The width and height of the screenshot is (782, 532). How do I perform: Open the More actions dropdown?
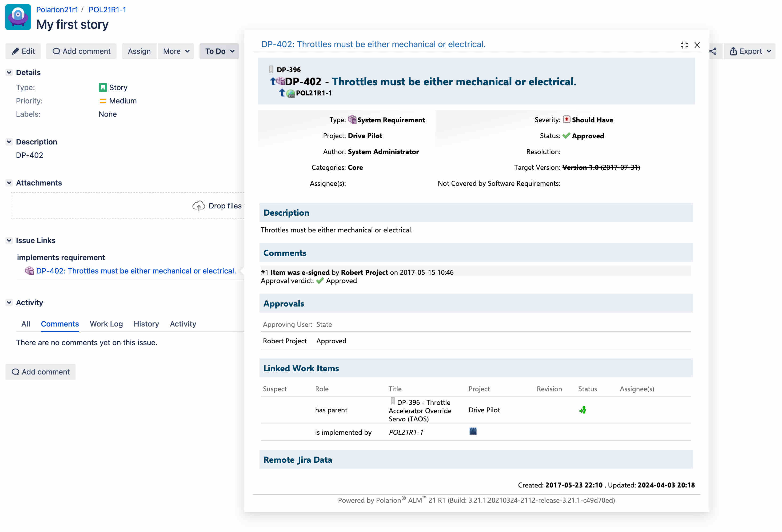coord(176,51)
